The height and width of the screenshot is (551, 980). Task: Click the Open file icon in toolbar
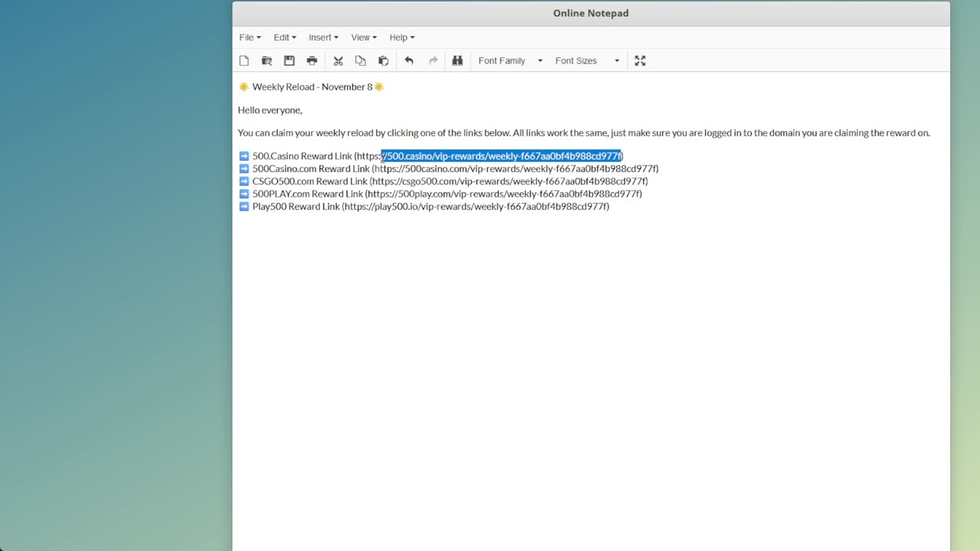coord(266,60)
